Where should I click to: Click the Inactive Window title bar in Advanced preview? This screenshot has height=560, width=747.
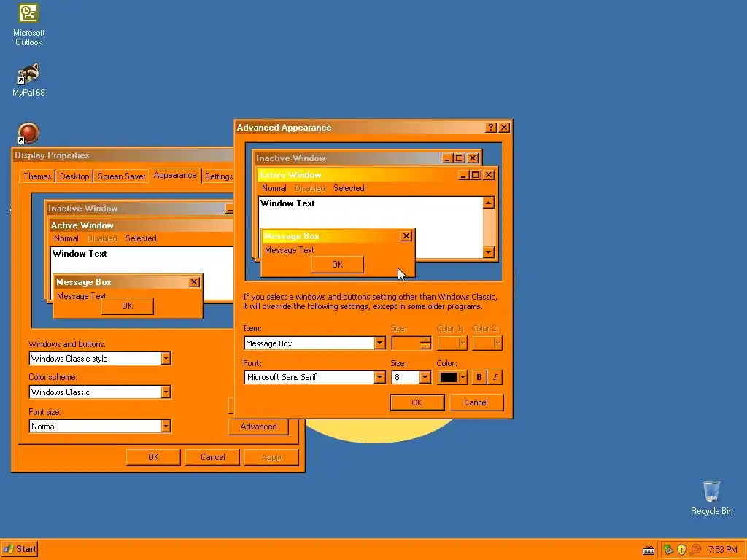click(348, 158)
